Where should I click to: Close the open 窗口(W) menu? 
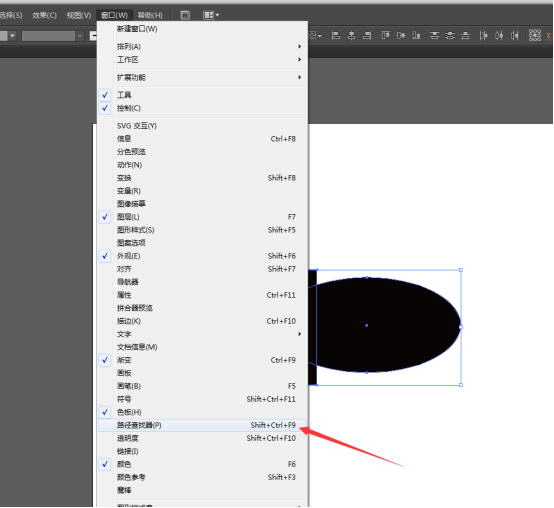click(x=114, y=15)
